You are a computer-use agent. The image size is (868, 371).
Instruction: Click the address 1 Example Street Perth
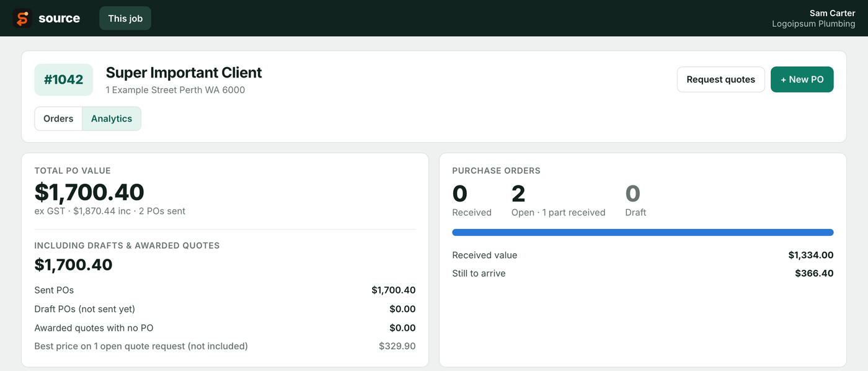point(175,90)
